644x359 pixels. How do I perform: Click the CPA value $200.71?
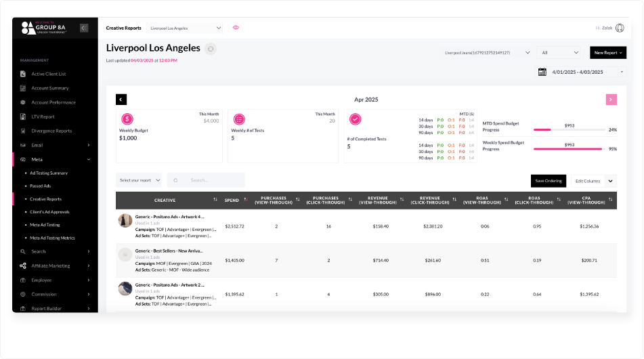589,260
